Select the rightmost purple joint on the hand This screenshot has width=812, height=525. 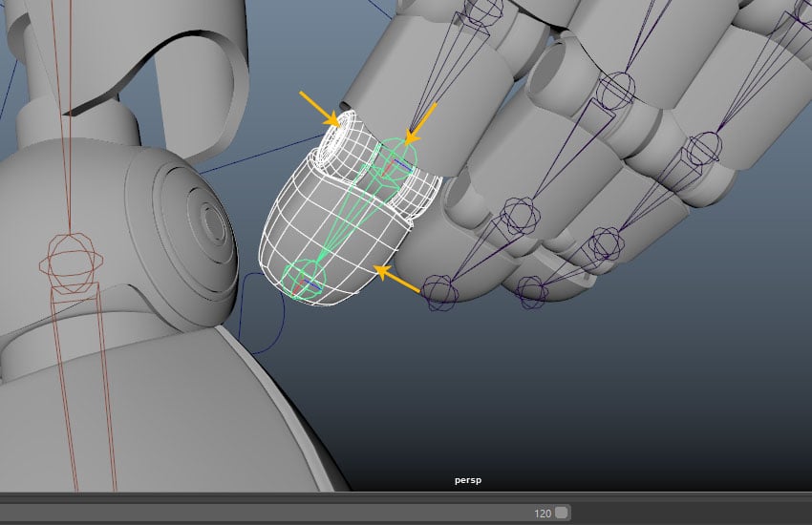(x=705, y=150)
